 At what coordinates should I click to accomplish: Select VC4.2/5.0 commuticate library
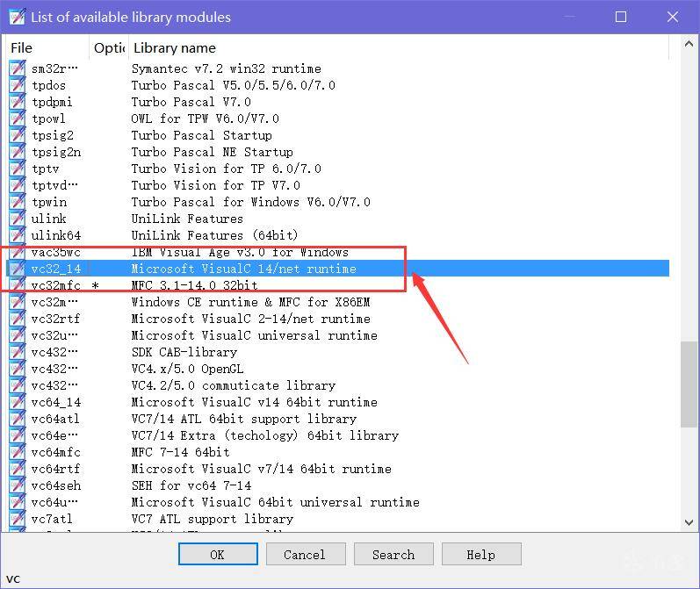pyautogui.click(x=233, y=385)
